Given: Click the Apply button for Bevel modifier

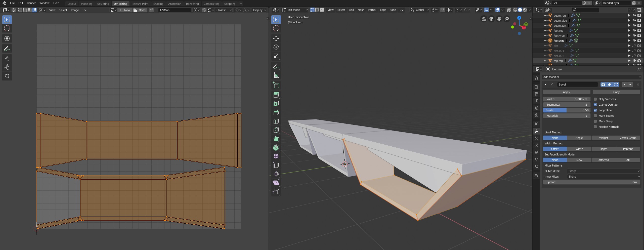Looking at the screenshot, I should point(566,92).
